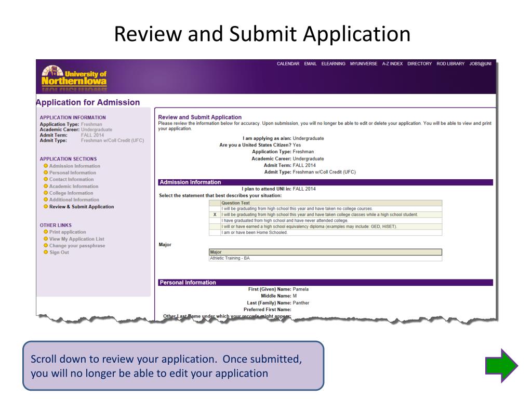
Task: Click bullet icon beside Additional Information
Action: pos(46,199)
